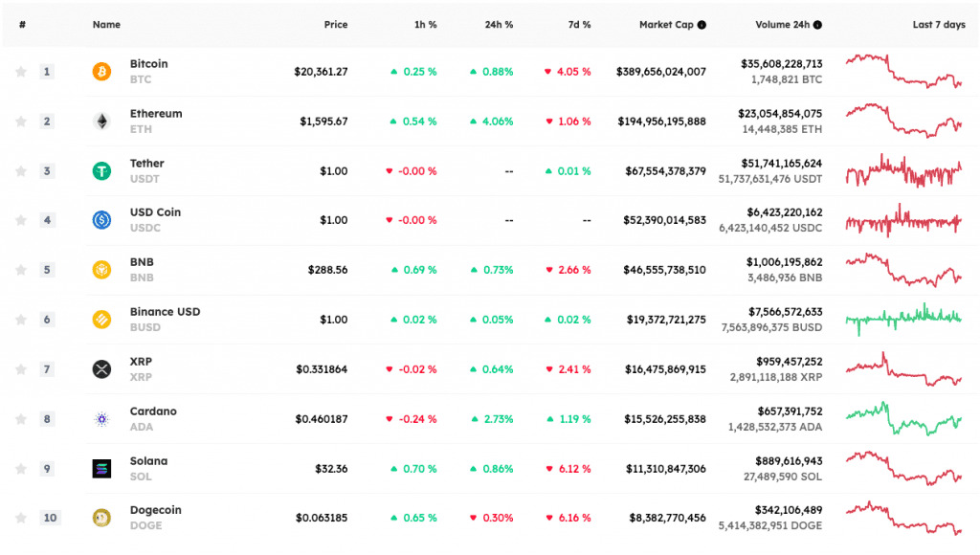Image resolution: width=980 pixels, height=555 pixels.
Task: Open USD Coin's 7-day sparkline chart
Action: [x=903, y=220]
